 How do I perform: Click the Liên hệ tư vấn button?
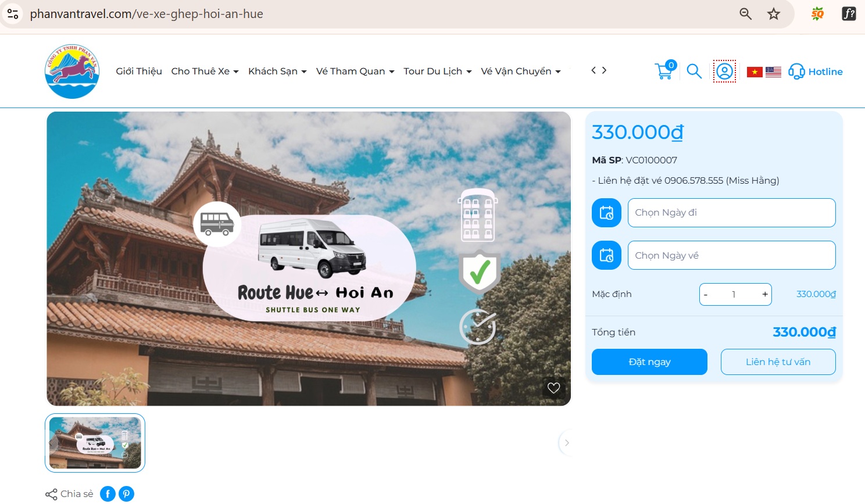coord(778,362)
